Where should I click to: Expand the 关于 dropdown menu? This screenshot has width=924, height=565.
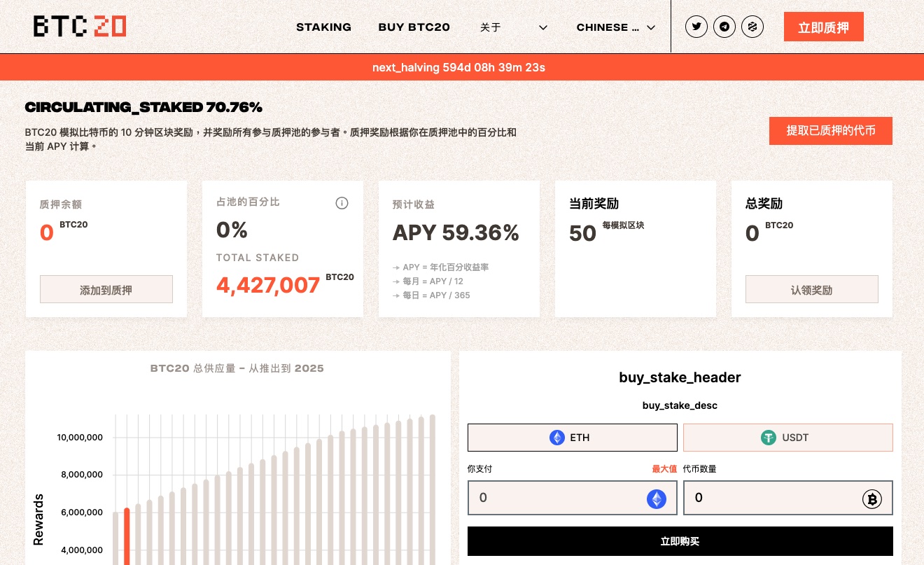pos(513,27)
